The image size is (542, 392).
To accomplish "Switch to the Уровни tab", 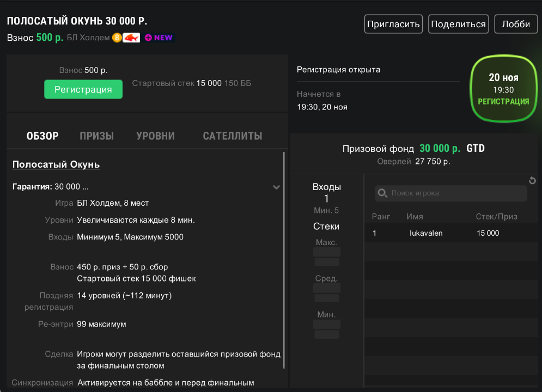I will 155,136.
